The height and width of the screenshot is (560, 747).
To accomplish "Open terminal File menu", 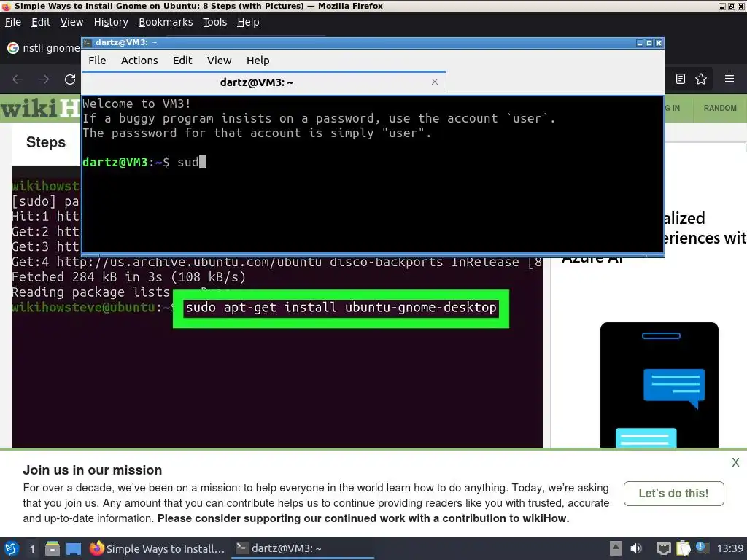I will click(x=97, y=61).
